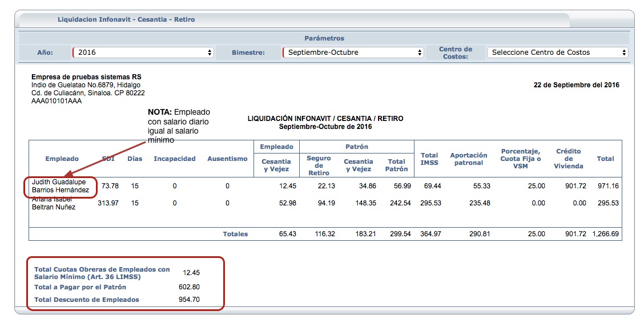Click the patrón Cesantia value 34.86
Viewport: 644px width, 323px height.
pyautogui.click(x=367, y=186)
